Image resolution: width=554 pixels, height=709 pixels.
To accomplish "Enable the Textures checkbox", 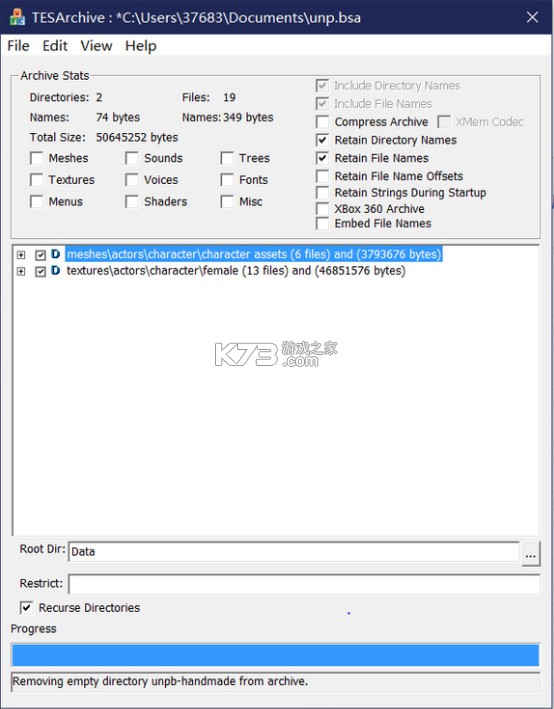I will pyautogui.click(x=37, y=180).
